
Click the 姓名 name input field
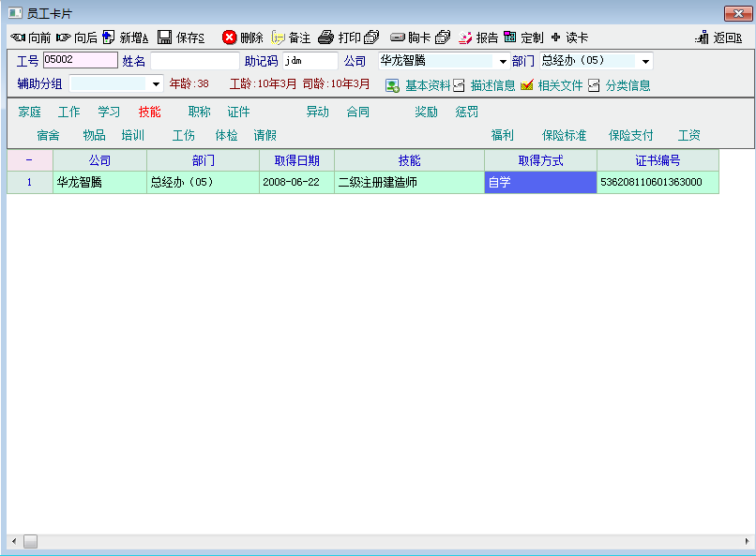click(194, 61)
